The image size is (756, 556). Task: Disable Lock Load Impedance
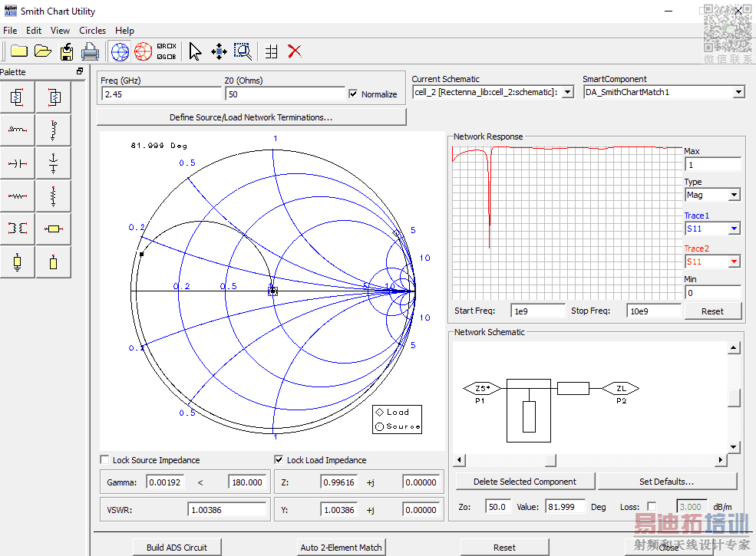(279, 460)
